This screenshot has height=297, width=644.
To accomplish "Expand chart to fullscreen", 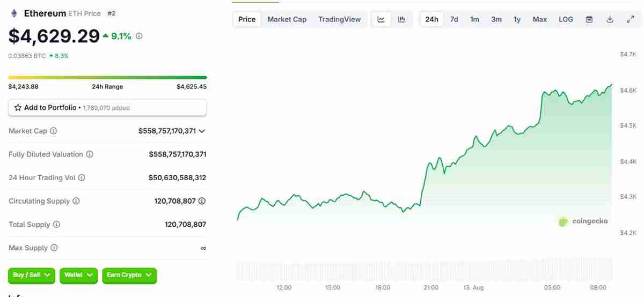I will coord(631,19).
